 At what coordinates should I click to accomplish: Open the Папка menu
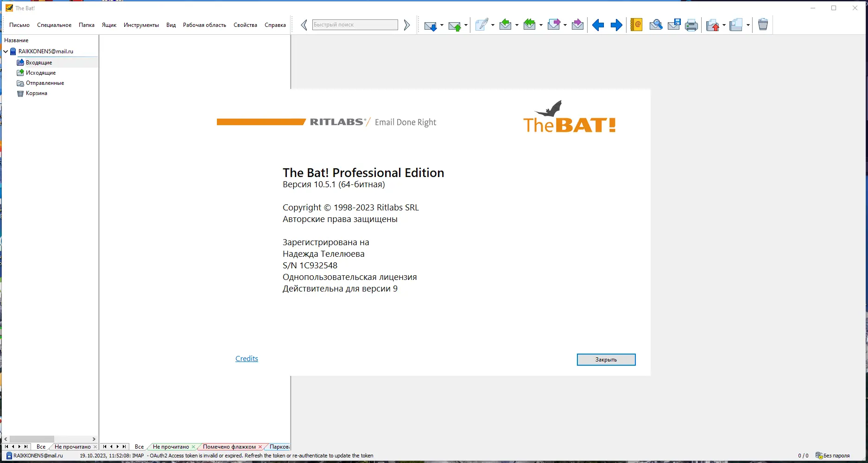[87, 25]
